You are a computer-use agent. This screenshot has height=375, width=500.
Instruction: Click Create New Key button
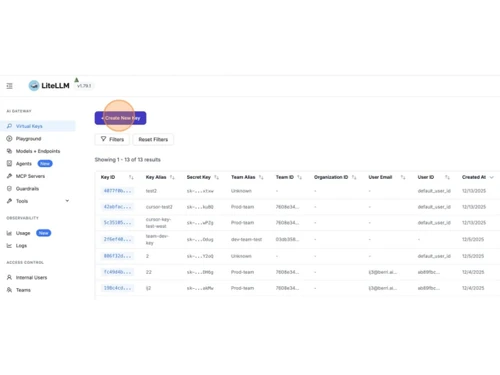click(120, 118)
